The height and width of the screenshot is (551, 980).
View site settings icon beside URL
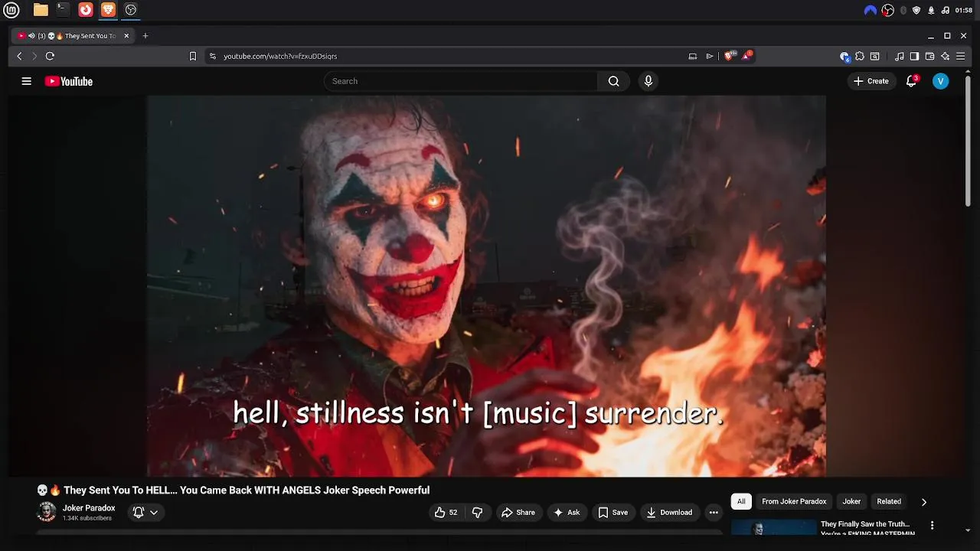click(213, 56)
